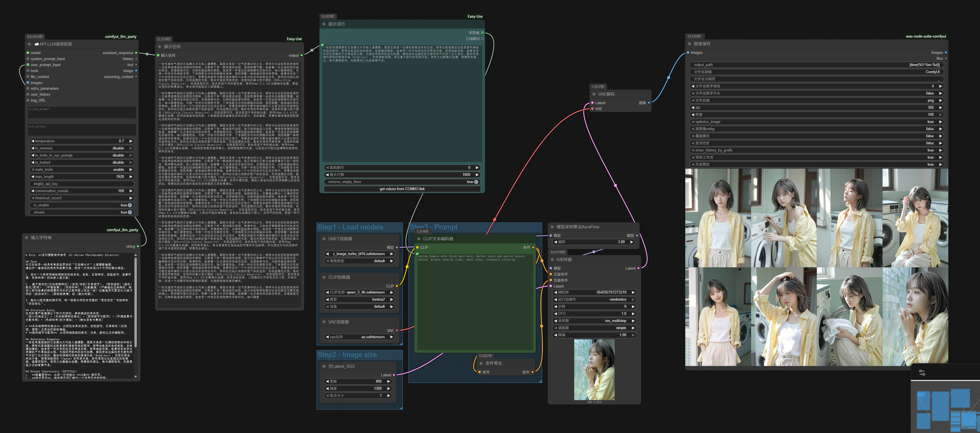The image size is (980, 433).
Task: Click the 图像保存 node's collapse dot
Action: click(689, 44)
